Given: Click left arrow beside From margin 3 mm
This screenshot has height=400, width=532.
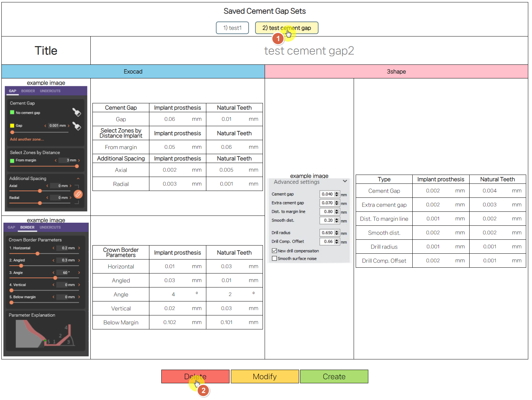Looking at the screenshot, I should 56,160.
